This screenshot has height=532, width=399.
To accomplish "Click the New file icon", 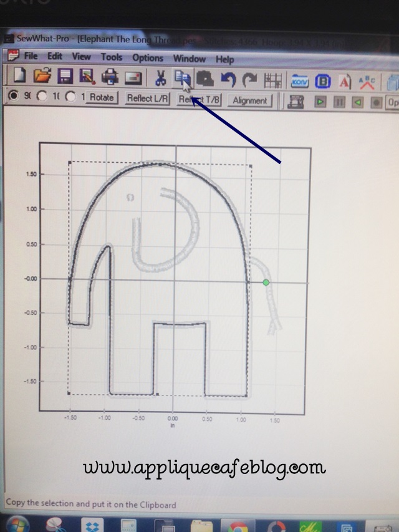I will pos(21,77).
